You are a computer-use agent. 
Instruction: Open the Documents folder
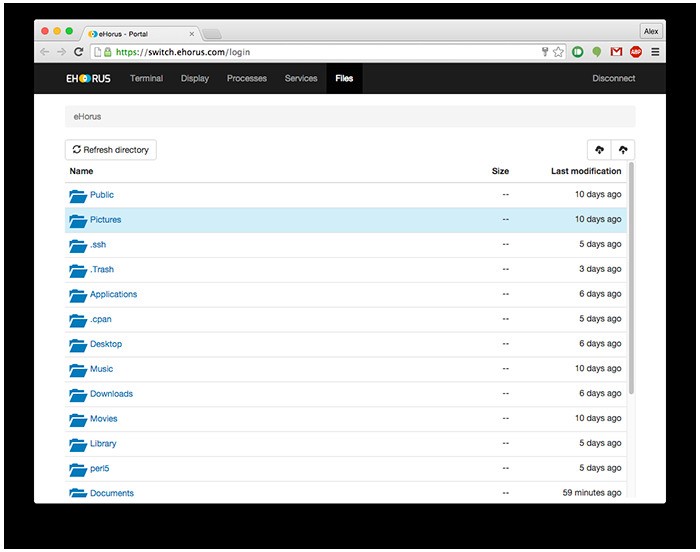click(112, 493)
